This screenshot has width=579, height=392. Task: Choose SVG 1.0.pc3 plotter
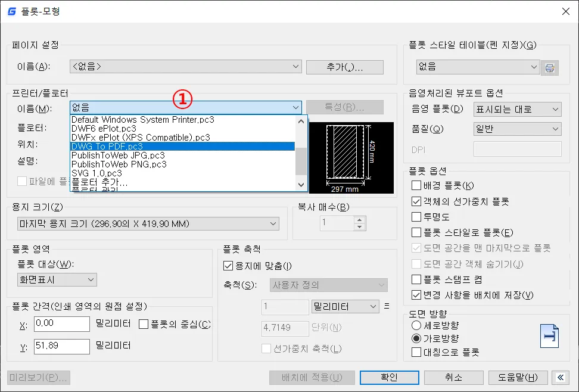click(183, 173)
